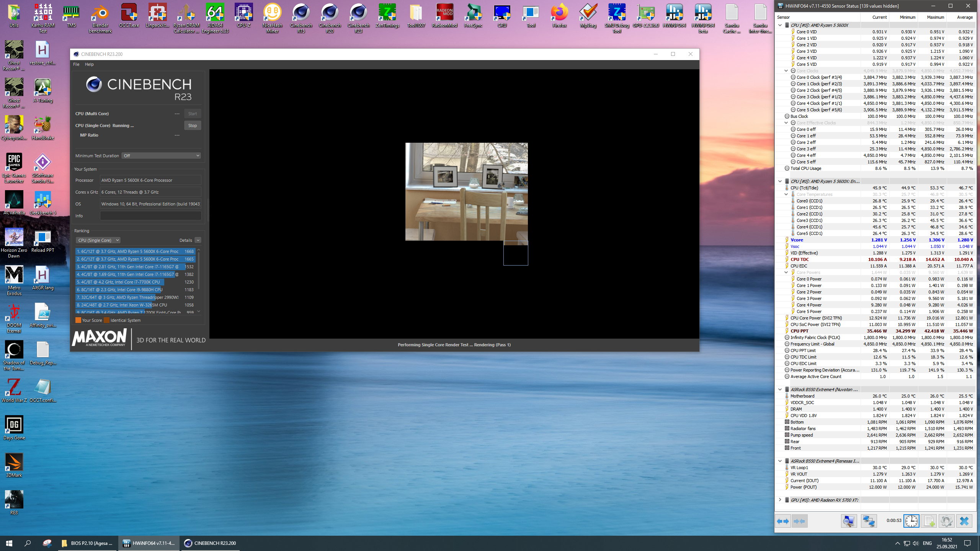
Task: Stop the Single Core test
Action: tap(192, 126)
